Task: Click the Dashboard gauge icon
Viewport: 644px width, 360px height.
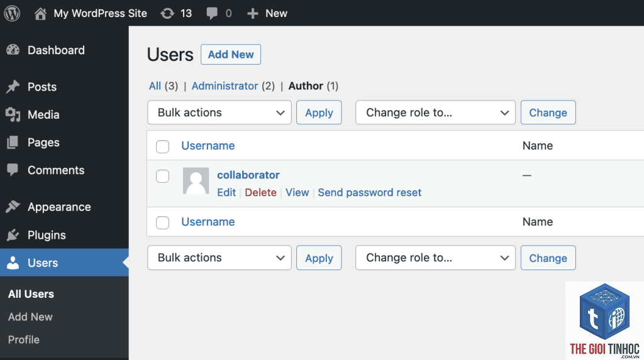Action: pos(13,50)
